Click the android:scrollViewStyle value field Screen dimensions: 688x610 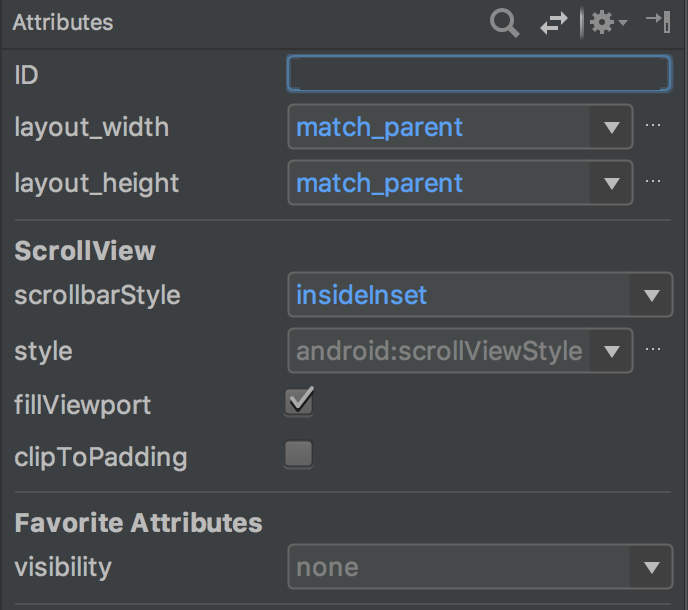(x=439, y=351)
